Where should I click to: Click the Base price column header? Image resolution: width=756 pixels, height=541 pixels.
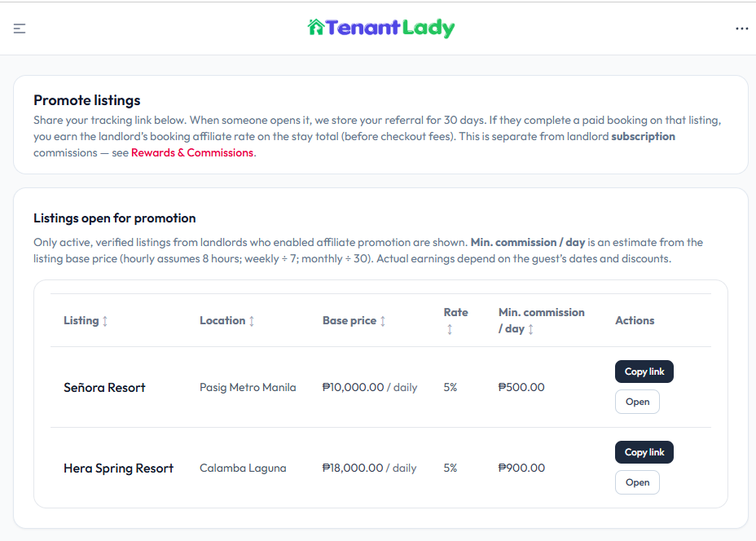[x=349, y=320]
